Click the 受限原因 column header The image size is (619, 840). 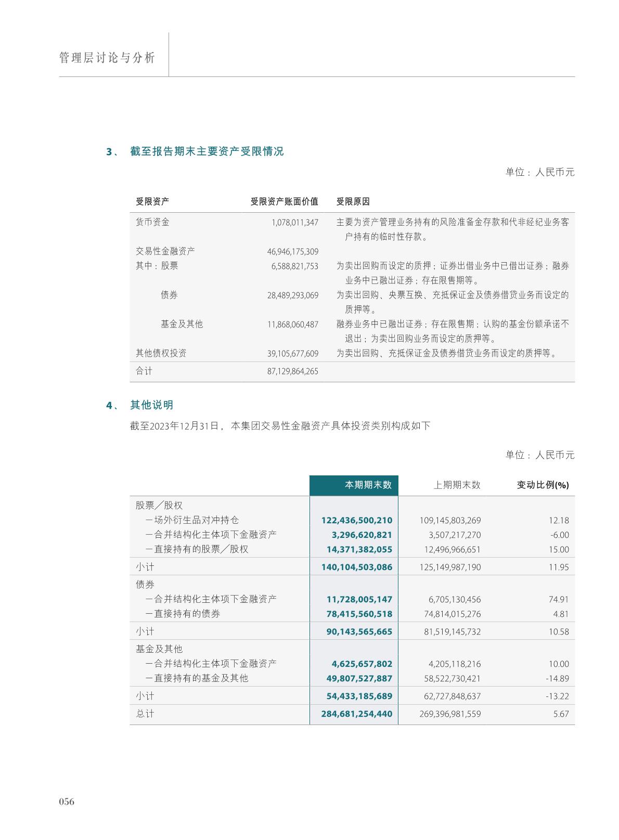click(353, 202)
